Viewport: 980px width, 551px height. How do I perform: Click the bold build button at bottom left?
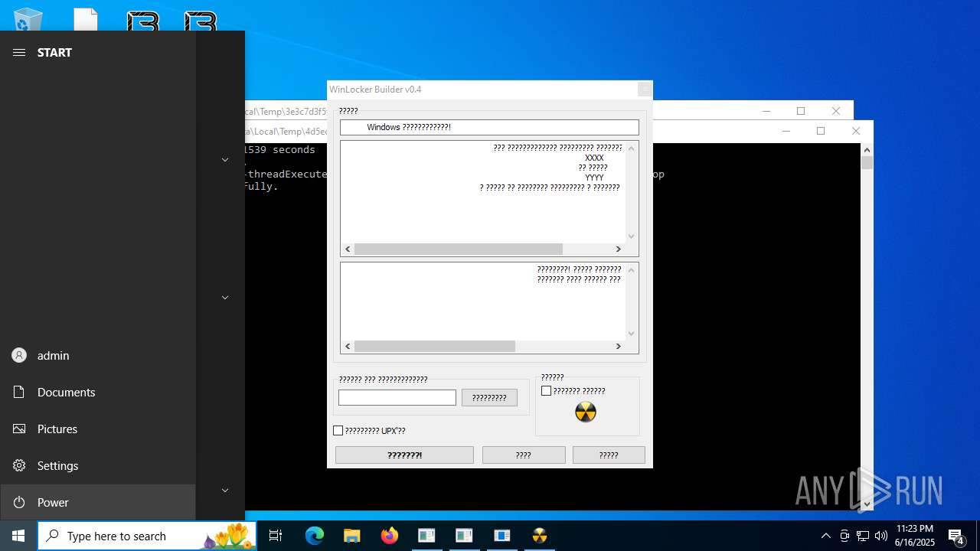[x=404, y=455]
